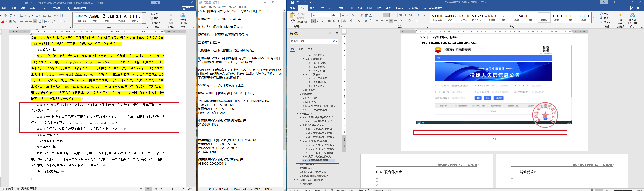Toggle Bold formatting in right Word
Viewport: 644px width, 191px height.
click(313, 21)
